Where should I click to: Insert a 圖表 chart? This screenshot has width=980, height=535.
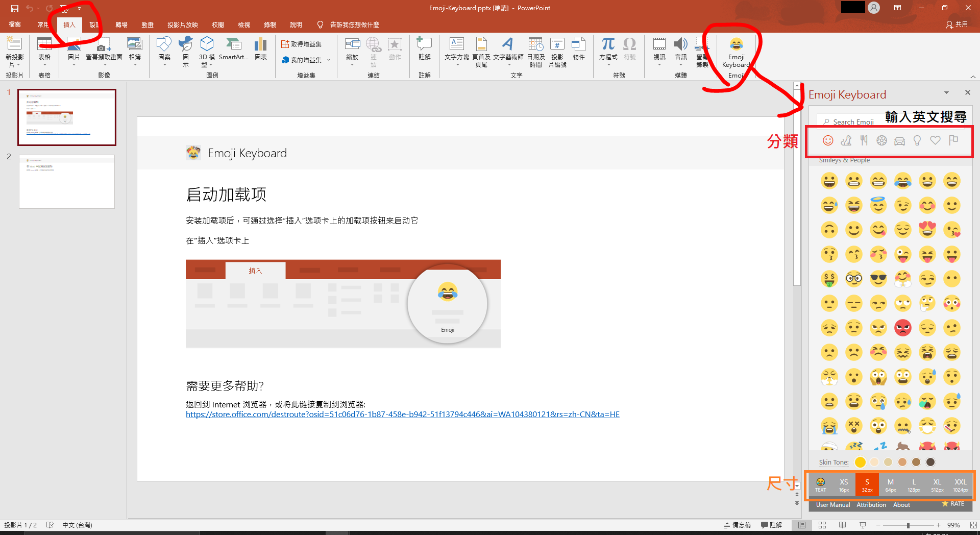[x=261, y=50]
